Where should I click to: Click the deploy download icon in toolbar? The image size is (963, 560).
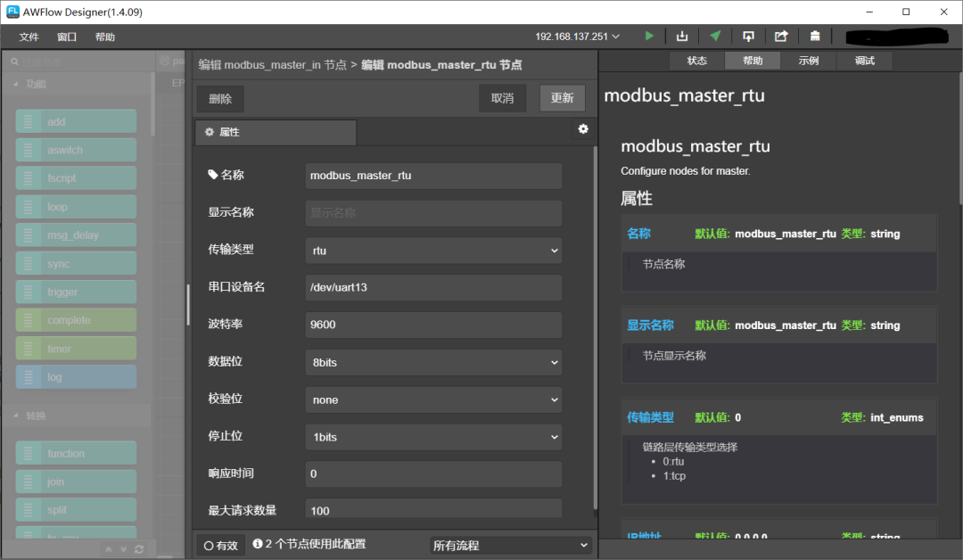point(681,36)
